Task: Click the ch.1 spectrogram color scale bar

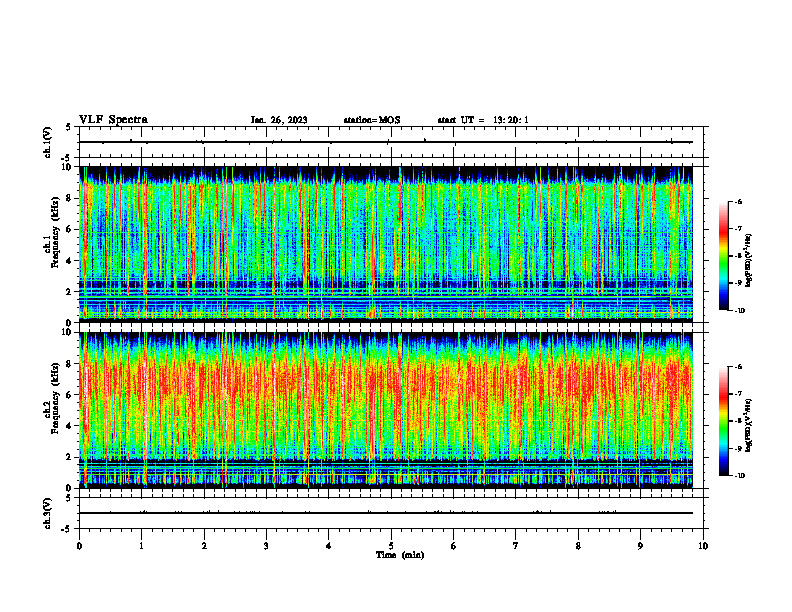Action: pos(723,256)
